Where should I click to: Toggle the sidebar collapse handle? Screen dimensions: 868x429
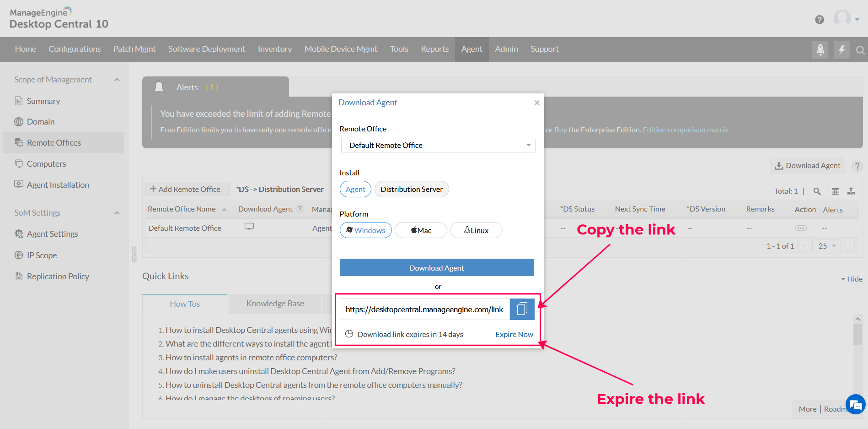coord(134,254)
